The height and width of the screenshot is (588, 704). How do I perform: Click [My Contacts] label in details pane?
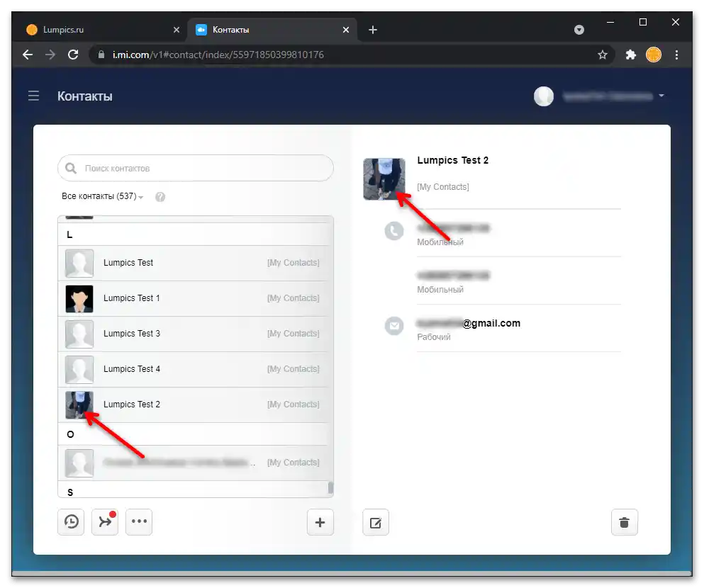(x=442, y=187)
